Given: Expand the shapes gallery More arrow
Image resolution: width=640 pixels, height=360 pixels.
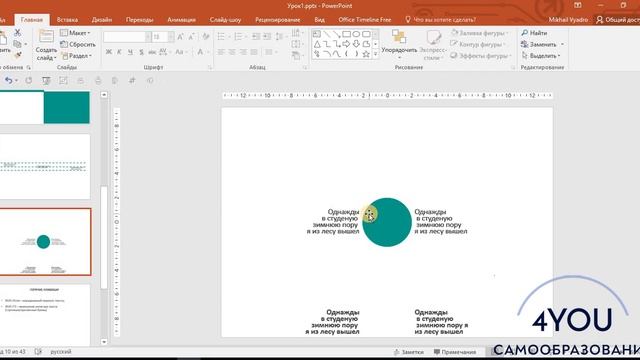Looking at the screenshot, I should coord(376,54).
